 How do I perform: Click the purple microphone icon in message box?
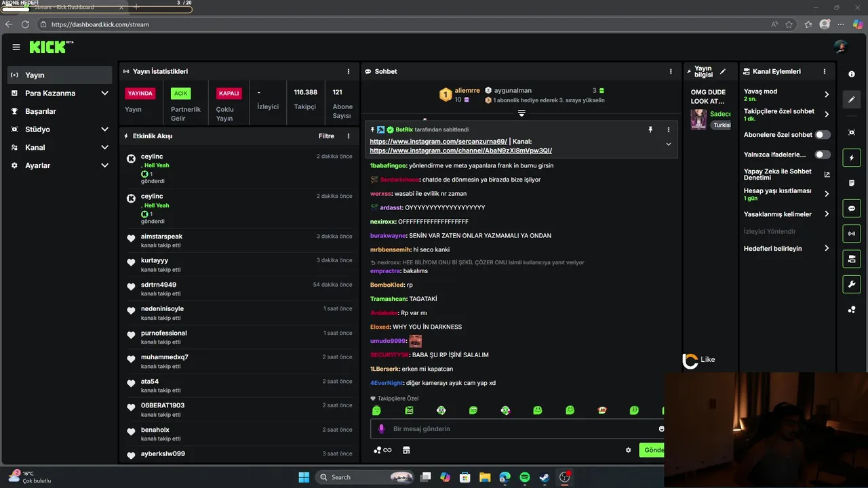click(381, 428)
